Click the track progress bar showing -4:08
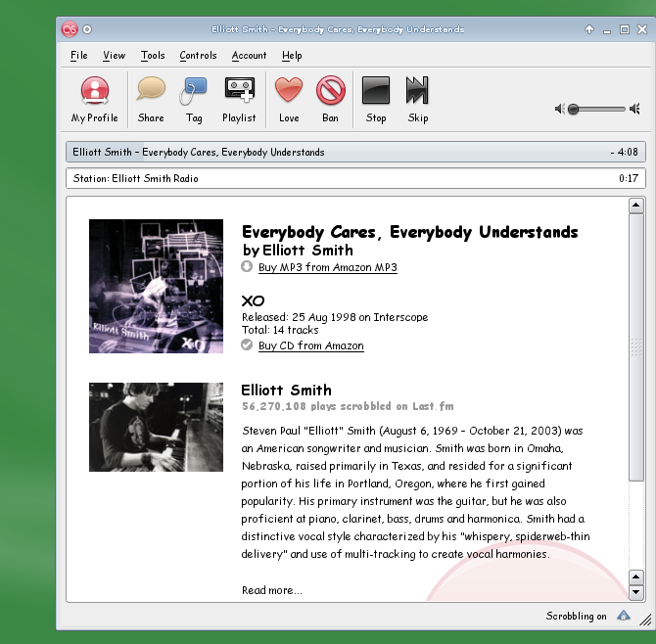This screenshot has width=656, height=644. tap(355, 152)
